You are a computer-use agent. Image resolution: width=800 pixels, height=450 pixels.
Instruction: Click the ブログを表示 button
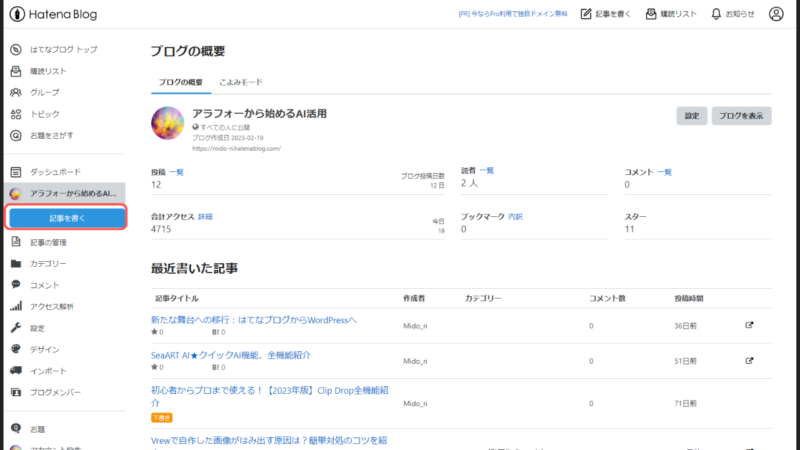741,116
